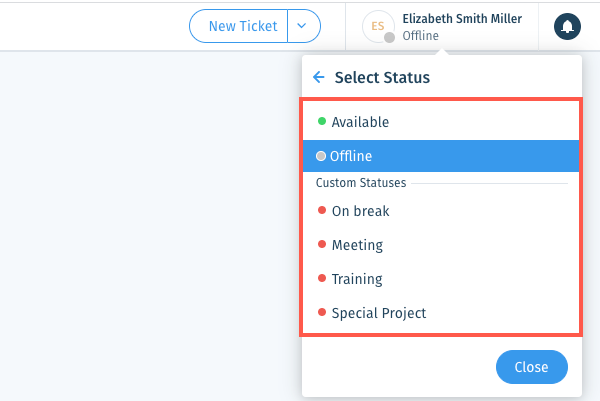This screenshot has height=401, width=600.
Task: Click the green dot next to Available
Action: (322, 121)
